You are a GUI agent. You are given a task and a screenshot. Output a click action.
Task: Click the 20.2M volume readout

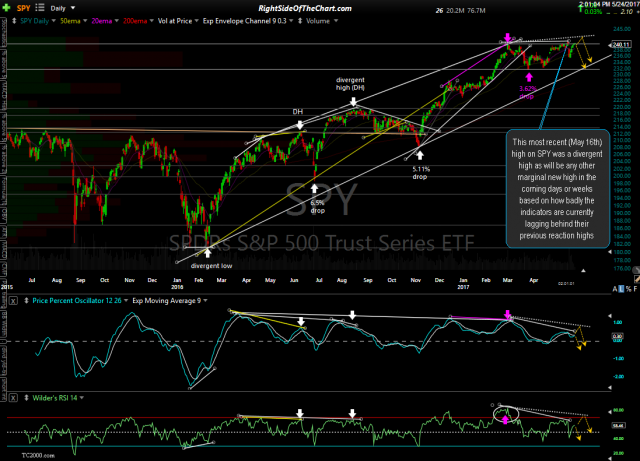pyautogui.click(x=455, y=11)
